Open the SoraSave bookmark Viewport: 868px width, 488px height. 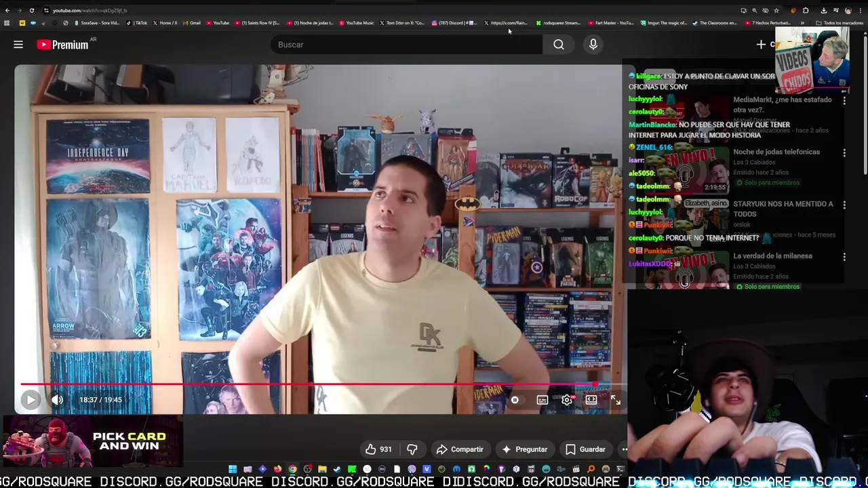96,23
